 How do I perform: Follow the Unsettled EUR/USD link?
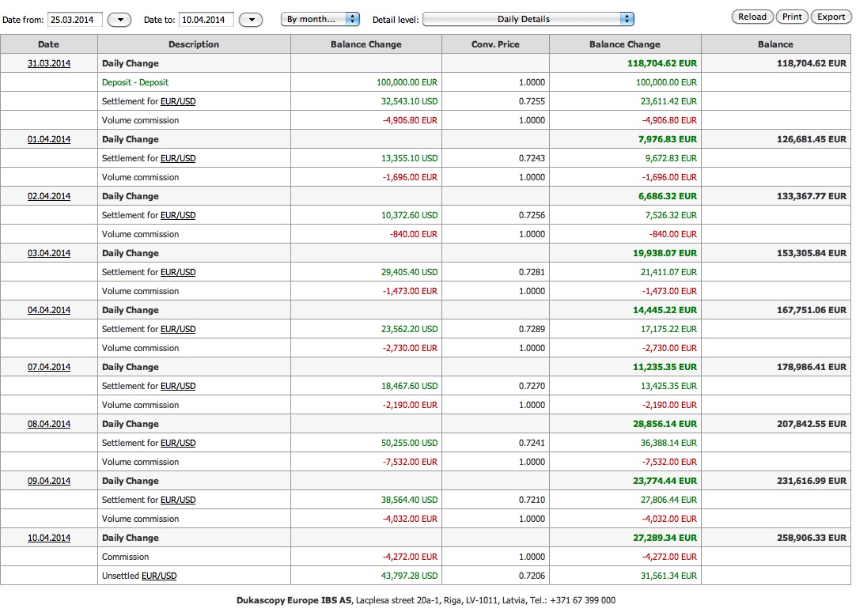(x=159, y=576)
